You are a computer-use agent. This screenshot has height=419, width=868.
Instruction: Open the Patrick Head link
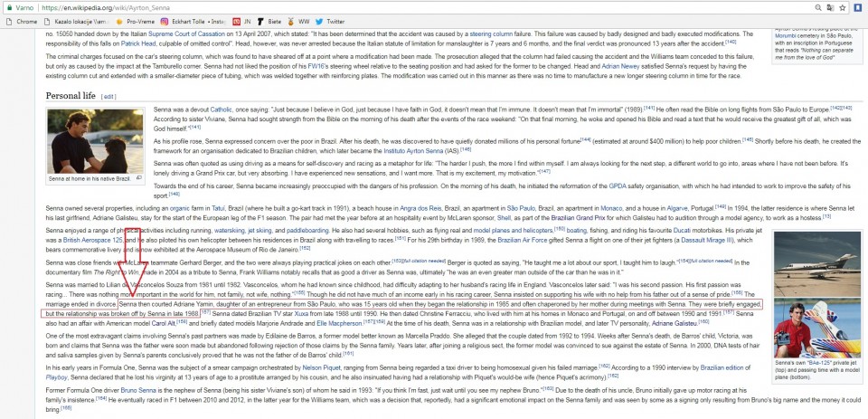[x=138, y=43]
